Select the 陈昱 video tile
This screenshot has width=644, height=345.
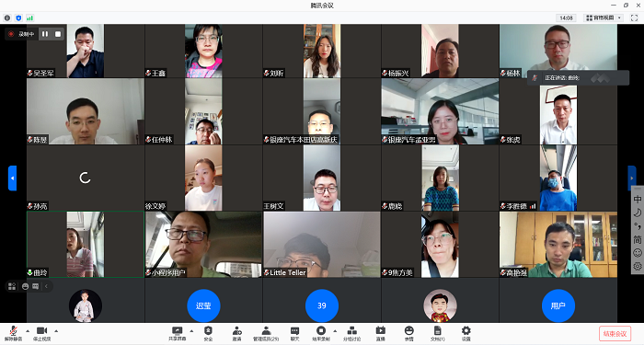coord(86,111)
